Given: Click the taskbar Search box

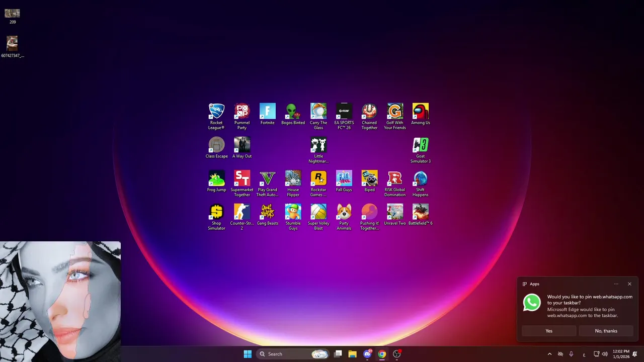Looking at the screenshot, I should click(293, 354).
